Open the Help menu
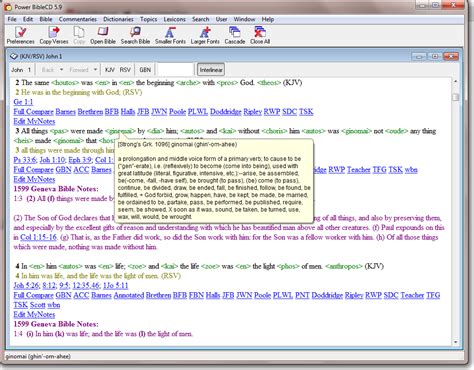 (x=268, y=19)
